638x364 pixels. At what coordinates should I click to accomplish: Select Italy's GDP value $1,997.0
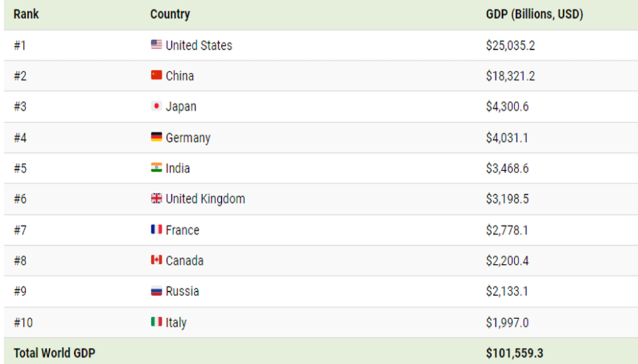[507, 322]
